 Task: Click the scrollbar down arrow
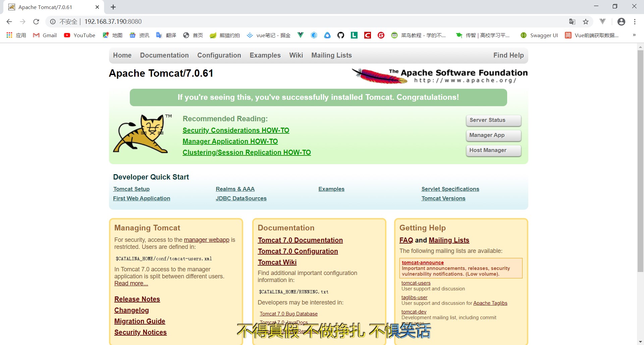click(x=640, y=342)
